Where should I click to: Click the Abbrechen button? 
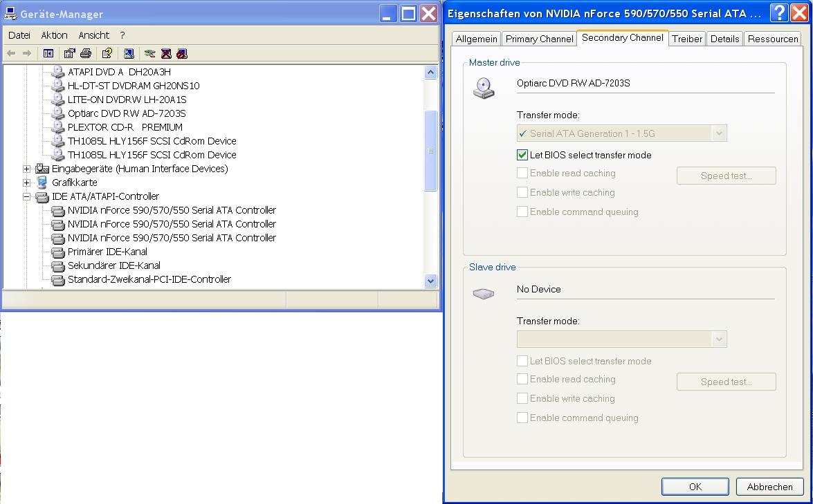pyautogui.click(x=769, y=487)
